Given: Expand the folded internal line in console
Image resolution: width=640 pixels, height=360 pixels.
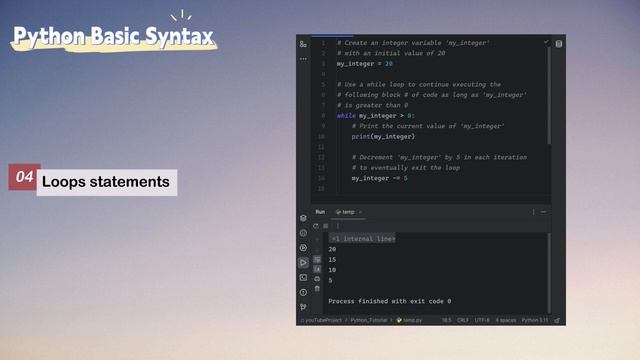Looking at the screenshot, I should (x=362, y=239).
